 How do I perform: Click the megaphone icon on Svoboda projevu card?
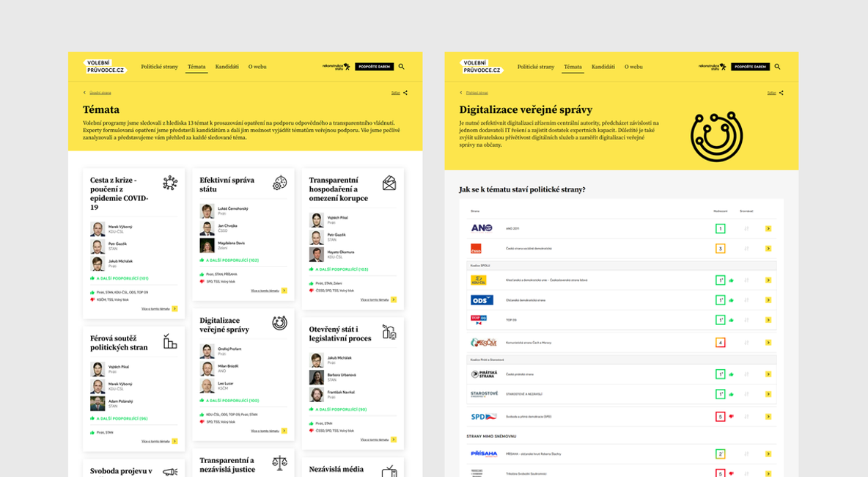pyautogui.click(x=170, y=472)
